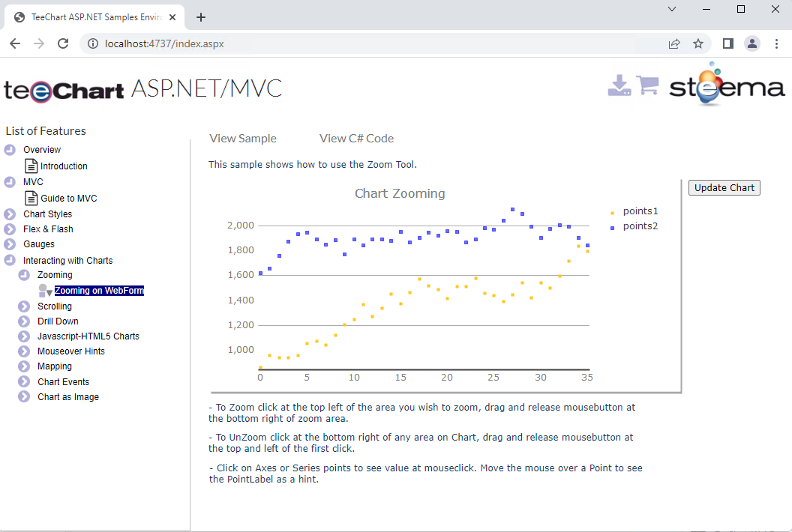Viewport: 792px width, 532px height.
Task: Click the points2 legend label
Action: coord(640,226)
